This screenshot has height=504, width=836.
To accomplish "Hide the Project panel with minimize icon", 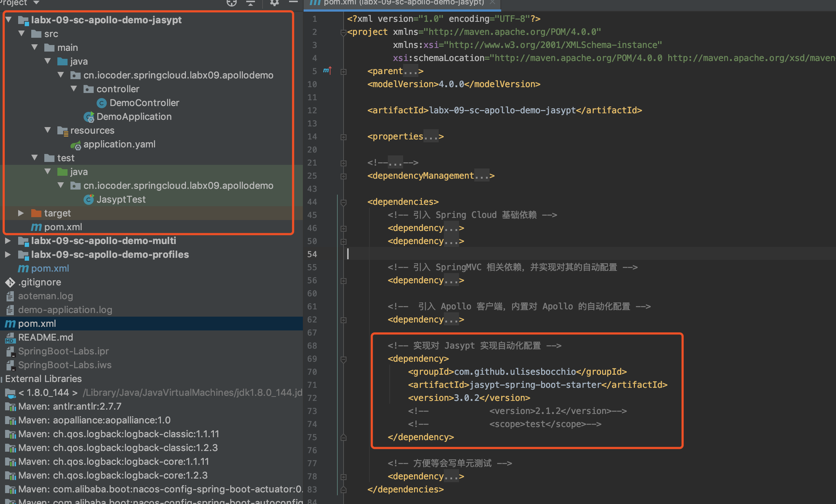I will coord(293,2).
